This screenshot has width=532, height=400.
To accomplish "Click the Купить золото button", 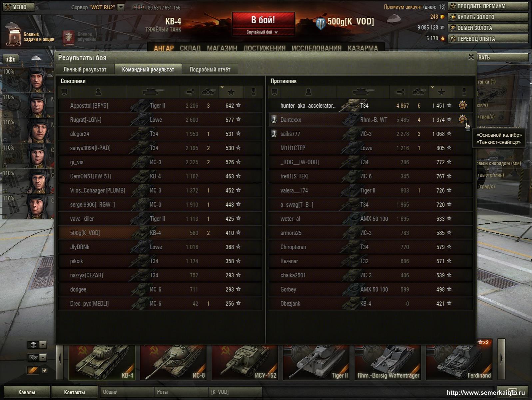I will 488,17.
